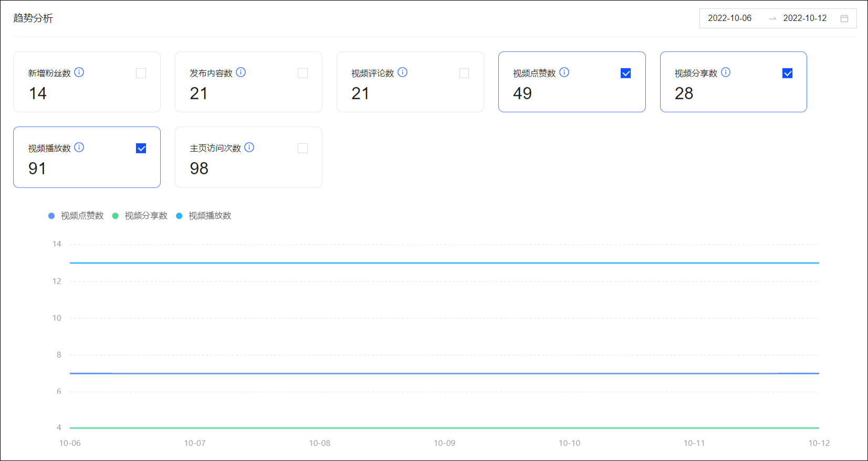Click info icon beside 新增粉丝数

click(79, 72)
